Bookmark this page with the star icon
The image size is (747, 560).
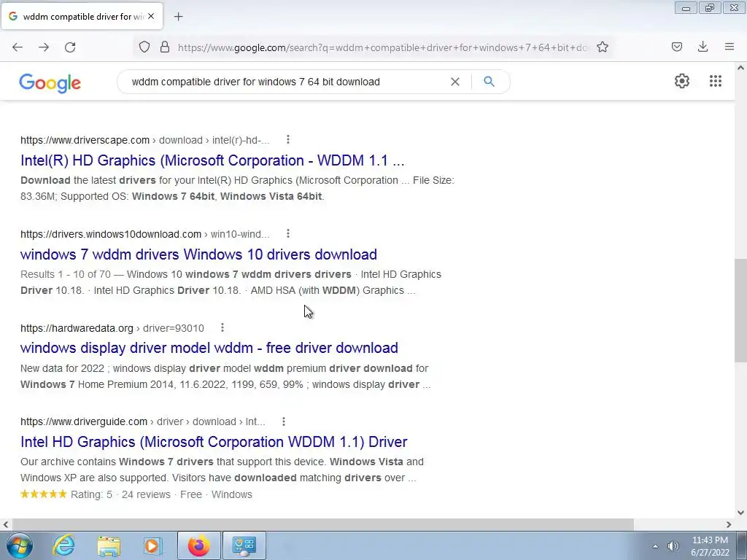(x=603, y=47)
